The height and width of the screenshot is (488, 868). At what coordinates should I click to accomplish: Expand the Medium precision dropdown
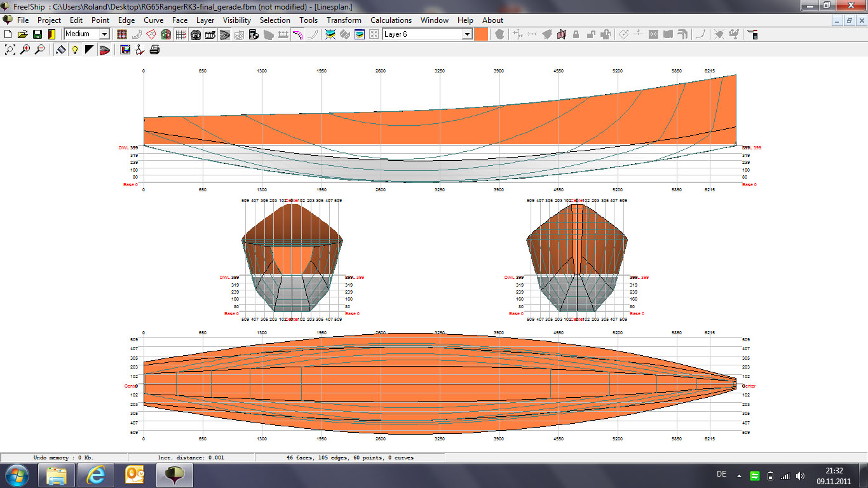tap(104, 34)
